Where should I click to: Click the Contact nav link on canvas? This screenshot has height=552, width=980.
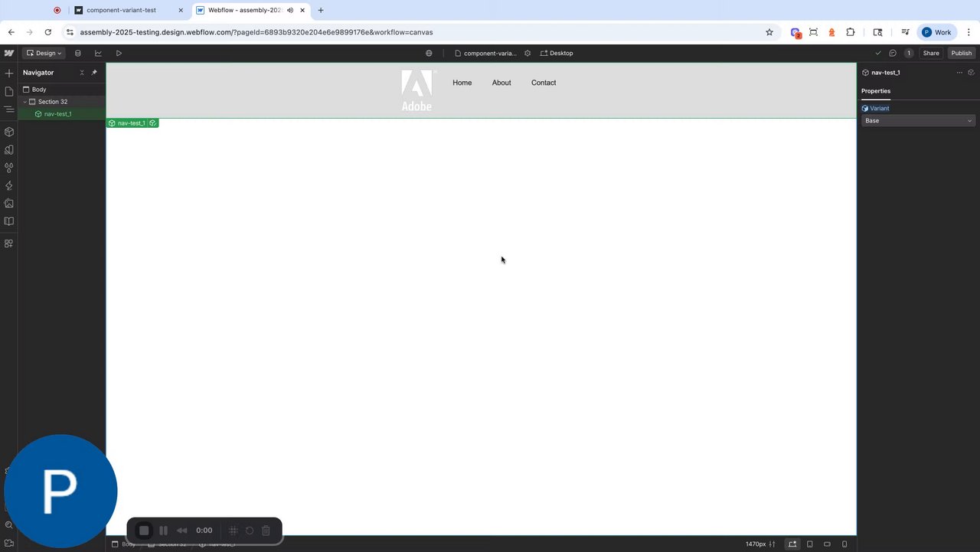click(x=544, y=83)
